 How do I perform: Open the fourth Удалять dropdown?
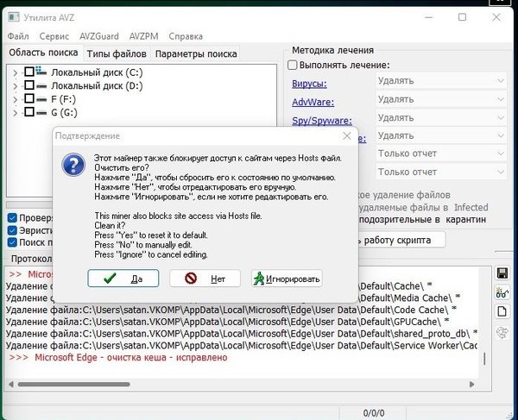pos(441,135)
